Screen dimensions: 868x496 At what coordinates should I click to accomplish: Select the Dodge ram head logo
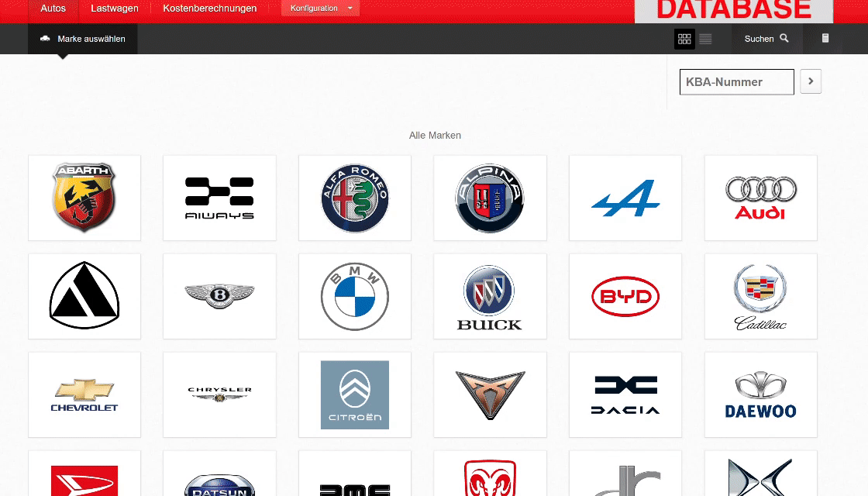click(x=490, y=474)
